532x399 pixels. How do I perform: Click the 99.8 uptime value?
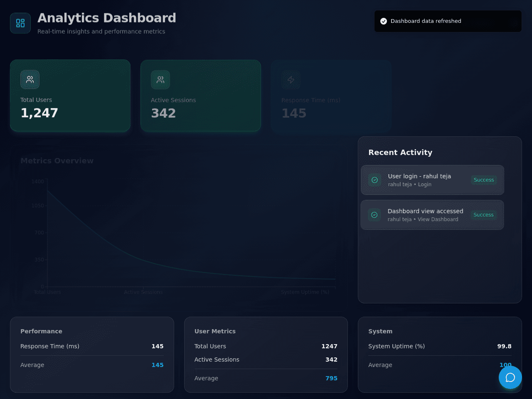point(505,346)
